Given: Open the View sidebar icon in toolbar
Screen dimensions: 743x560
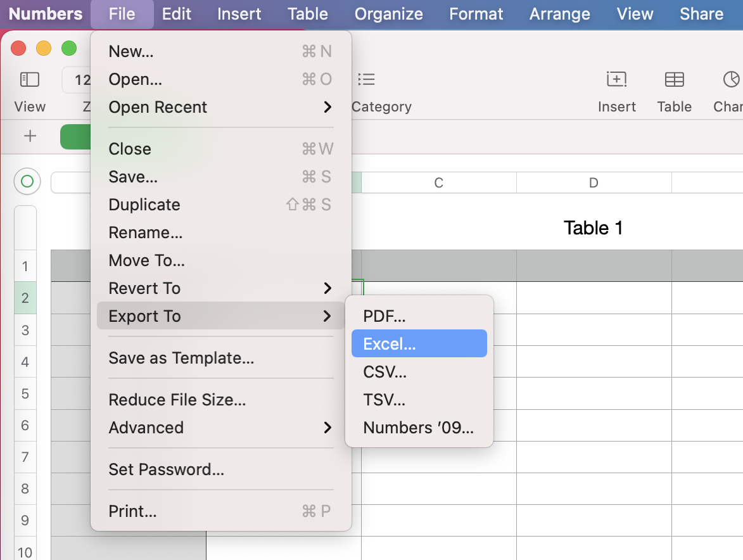Looking at the screenshot, I should pos(29,79).
